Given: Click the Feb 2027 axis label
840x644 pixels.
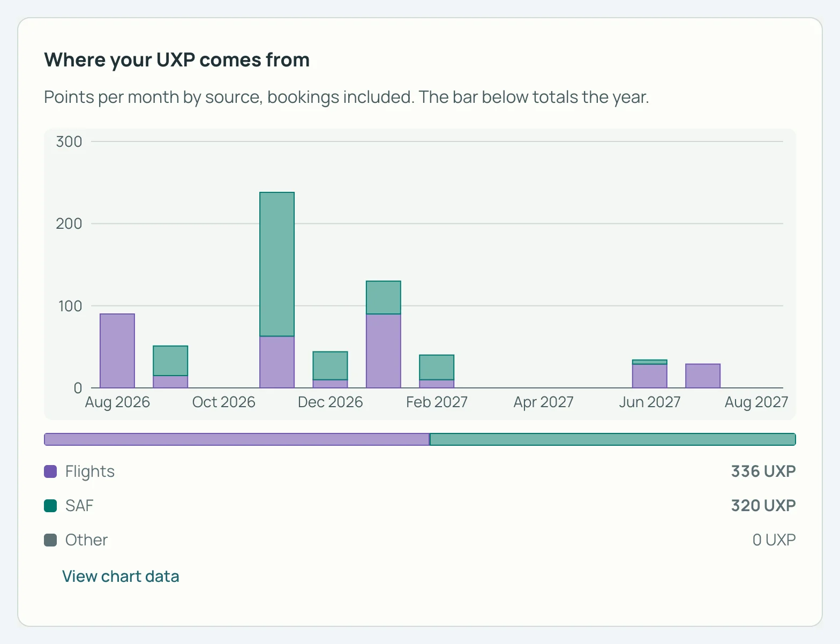Looking at the screenshot, I should coord(437,402).
